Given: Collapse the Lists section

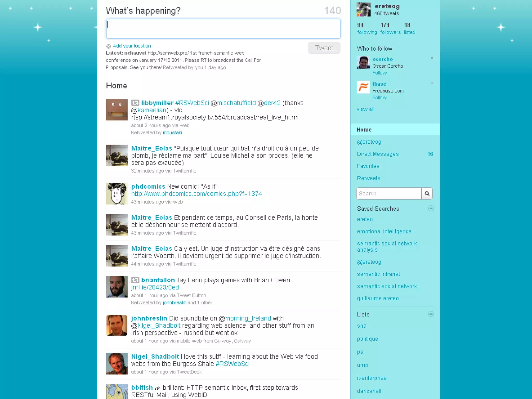Looking at the screenshot, I should click(x=431, y=314).
